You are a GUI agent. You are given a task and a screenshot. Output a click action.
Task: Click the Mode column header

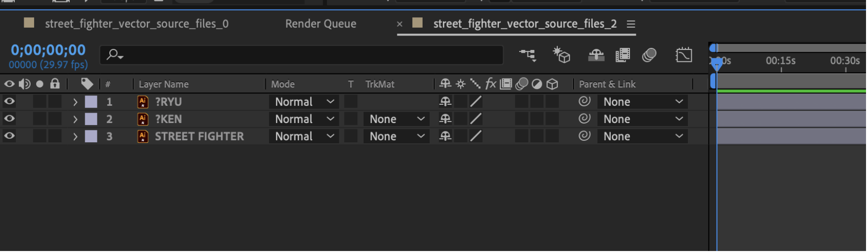[283, 84]
